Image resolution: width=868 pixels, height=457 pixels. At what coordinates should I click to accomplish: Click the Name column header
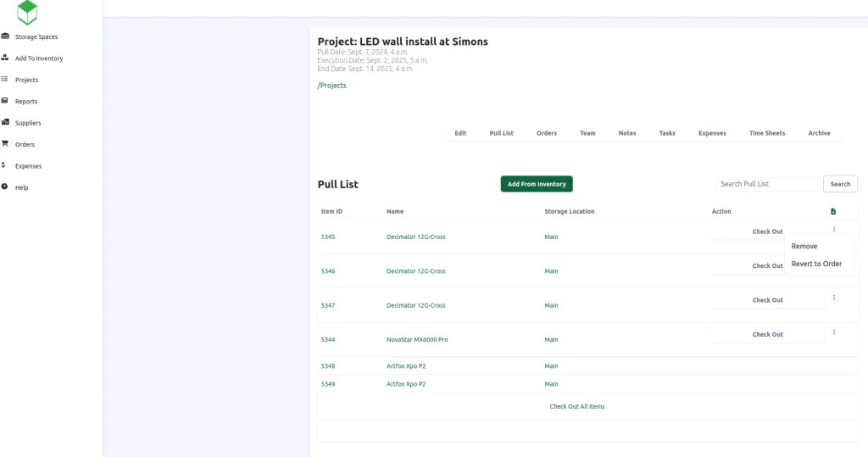(x=395, y=211)
